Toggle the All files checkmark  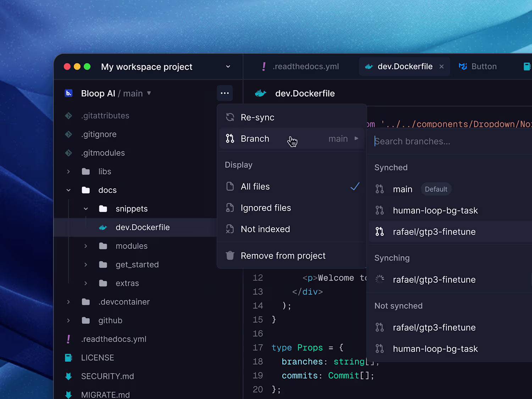(355, 186)
